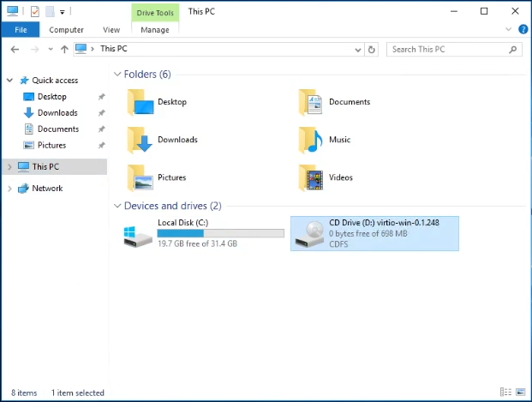This screenshot has width=532, height=402.
Task: Open the Desktop folder icon in Folders
Action: click(x=140, y=102)
